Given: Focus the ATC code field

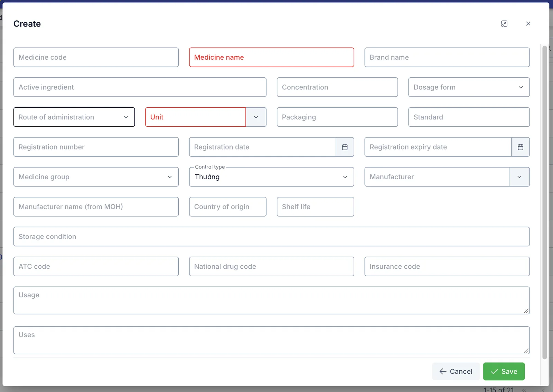Looking at the screenshot, I should point(96,267).
